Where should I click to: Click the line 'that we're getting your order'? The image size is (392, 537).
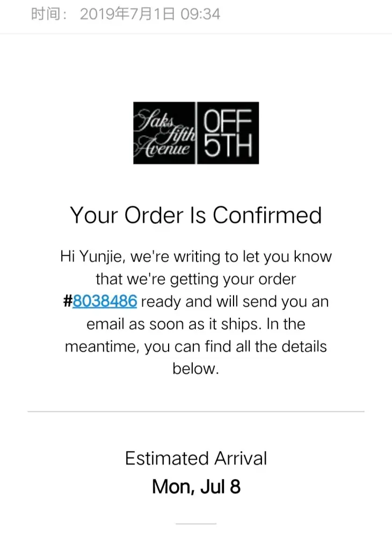tap(196, 279)
